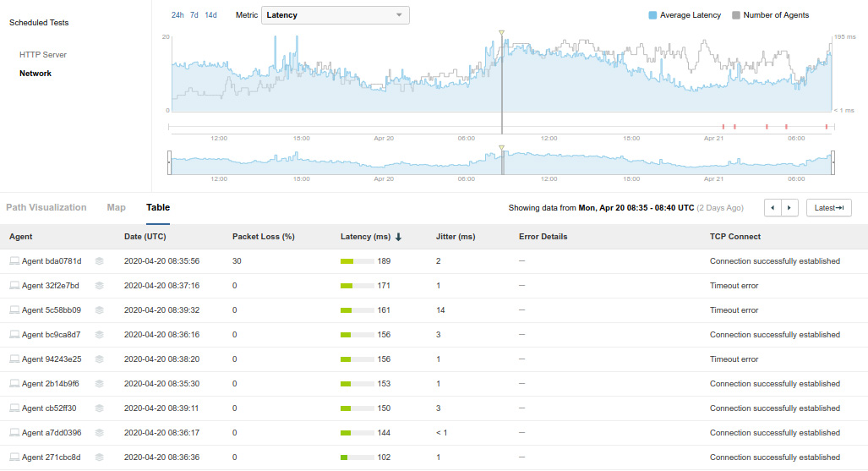Switch to the Path Visualization tab
Image resolution: width=868 pixels, height=471 pixels.
[46, 207]
